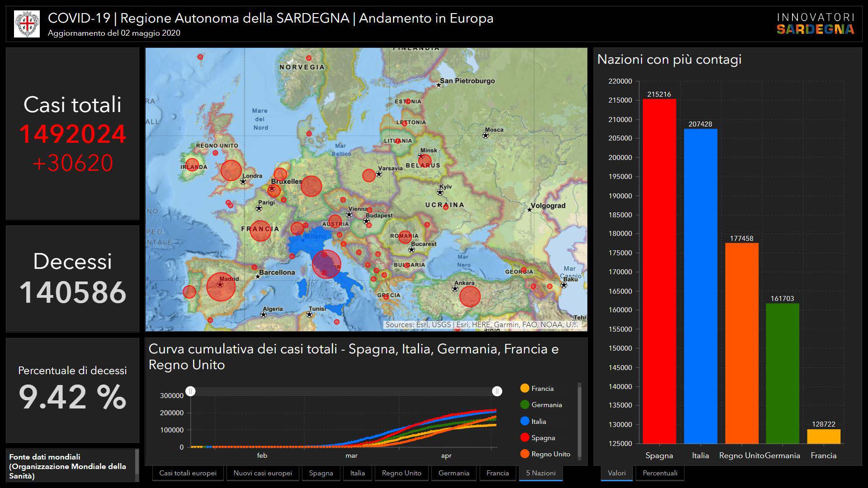The width and height of the screenshot is (868, 488).
Task: Show the Italia chart tab
Action: [x=357, y=473]
